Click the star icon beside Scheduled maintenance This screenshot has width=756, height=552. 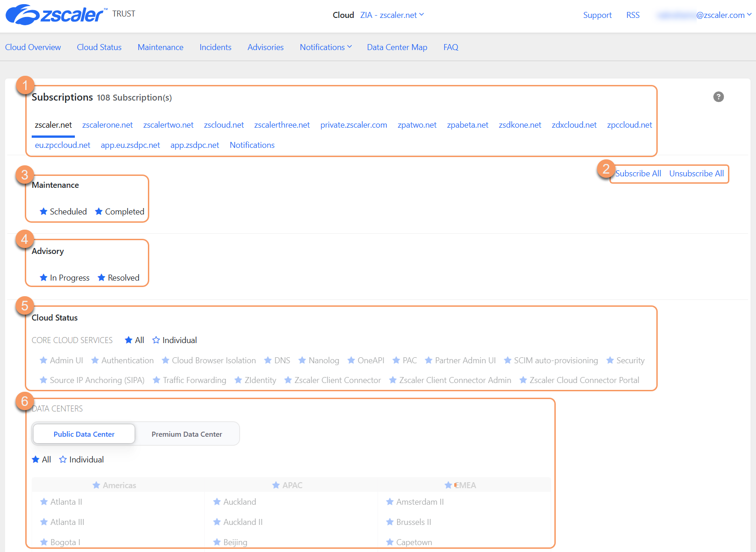click(44, 212)
